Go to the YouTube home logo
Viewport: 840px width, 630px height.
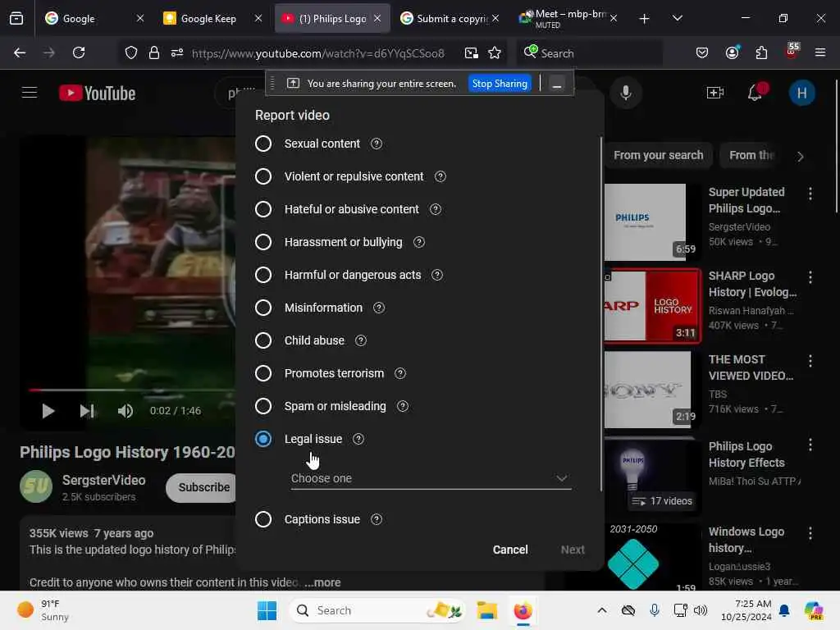(x=98, y=94)
